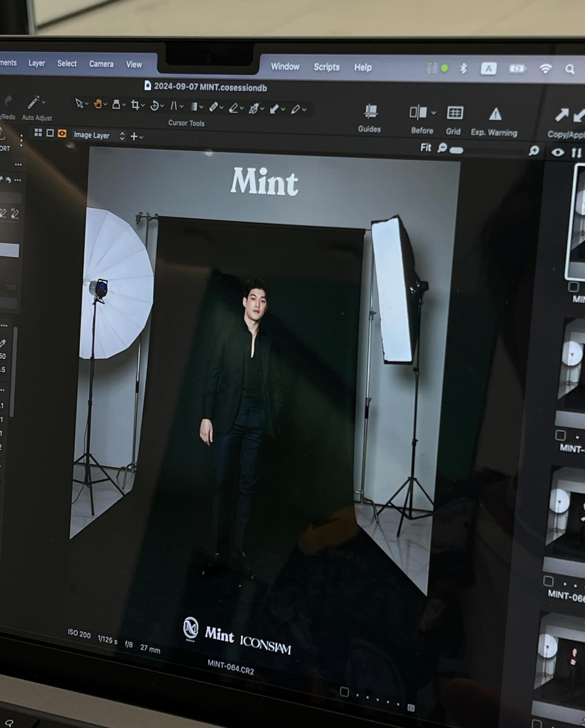Expand the Keystone tool options chevron
The width and height of the screenshot is (585, 728).
[182, 107]
